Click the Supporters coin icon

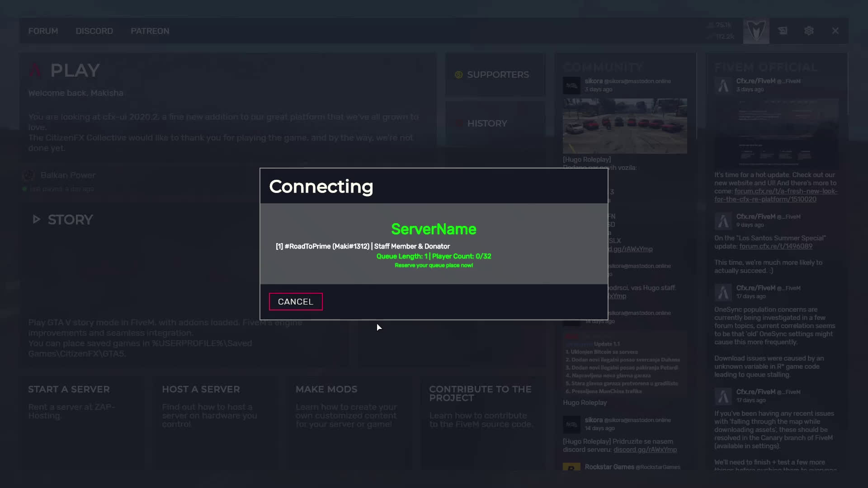point(458,75)
